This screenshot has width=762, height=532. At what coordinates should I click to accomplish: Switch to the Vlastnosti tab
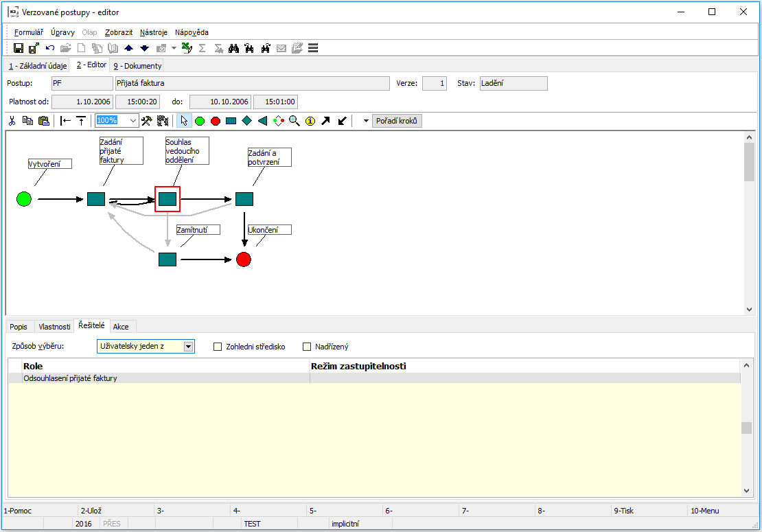54,326
